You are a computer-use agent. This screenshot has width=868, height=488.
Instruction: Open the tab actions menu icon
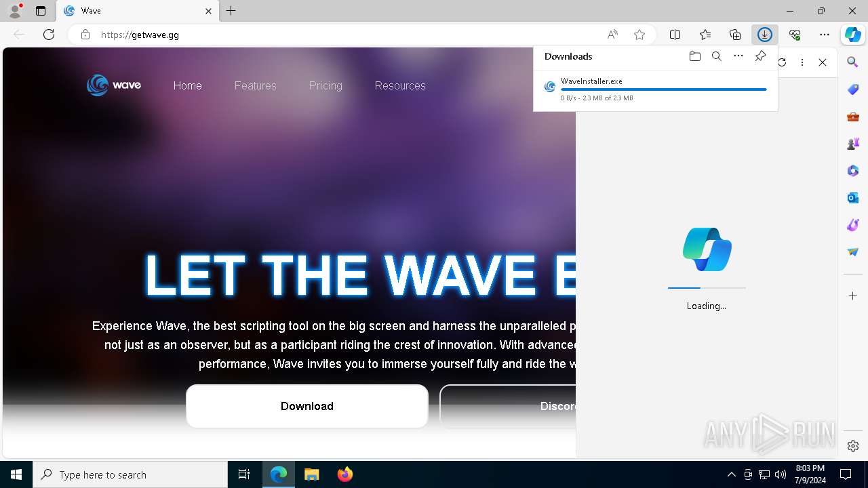tap(41, 11)
